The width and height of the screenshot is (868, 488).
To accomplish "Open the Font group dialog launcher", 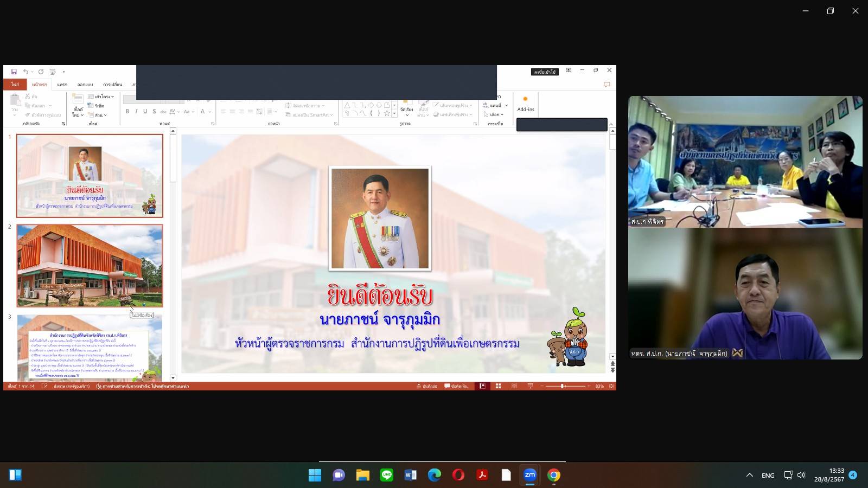I will point(213,124).
